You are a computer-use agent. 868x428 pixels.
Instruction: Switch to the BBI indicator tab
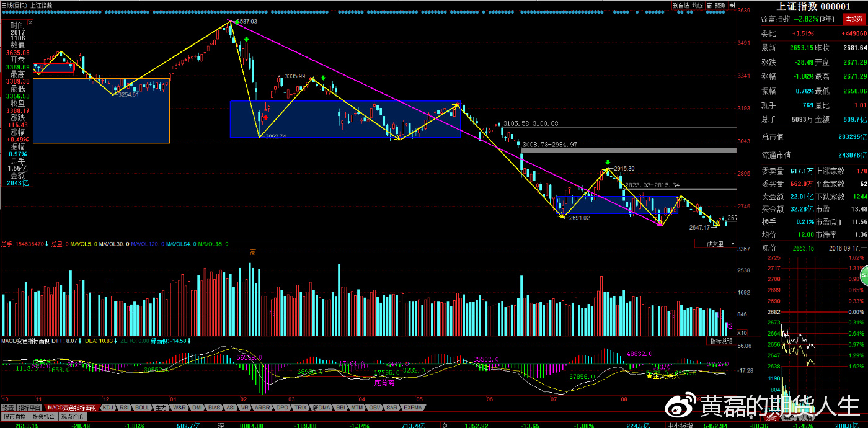click(x=340, y=408)
